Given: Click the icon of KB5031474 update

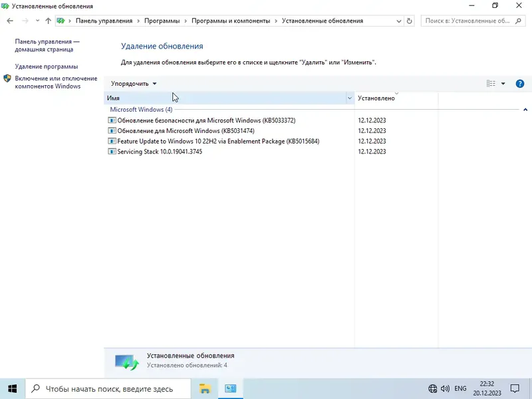Looking at the screenshot, I should point(112,130).
